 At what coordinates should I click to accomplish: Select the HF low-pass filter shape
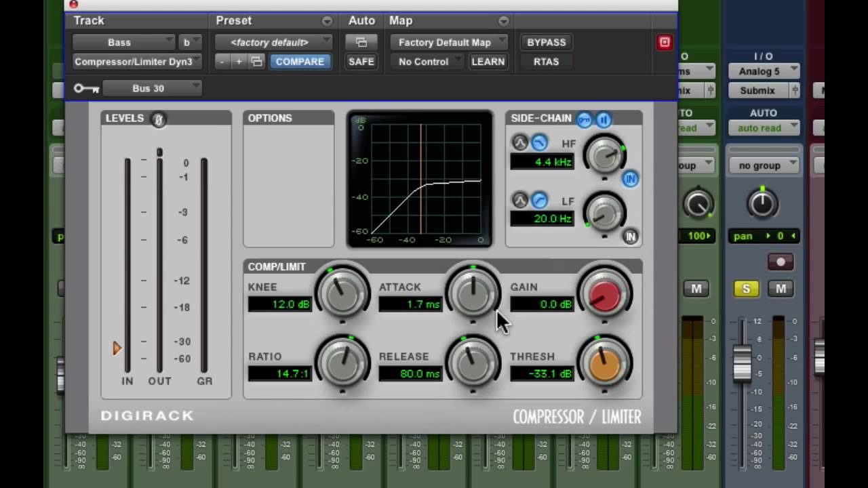point(539,143)
